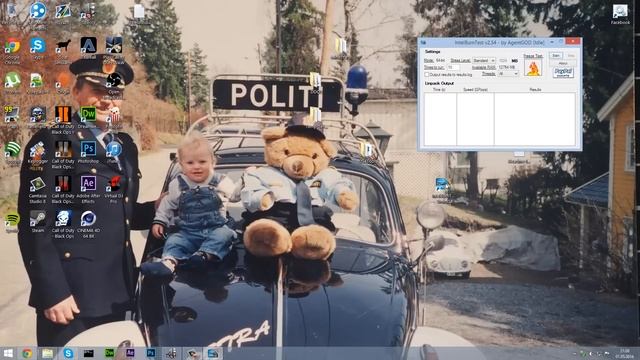Open the black dog silhouette desktop shortcut
The width and height of the screenshot is (640, 360).
(63, 50)
